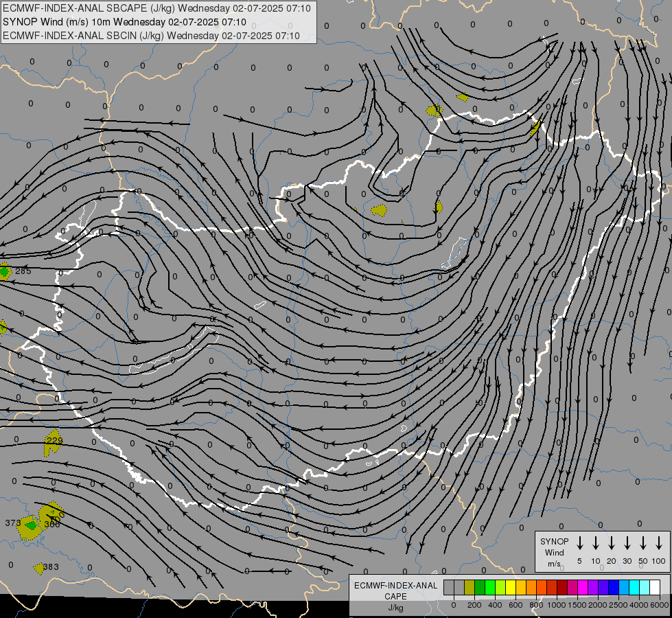Screen dimensions: 672x618
Task: Click the legend scale value 1500
Action: click(x=577, y=605)
